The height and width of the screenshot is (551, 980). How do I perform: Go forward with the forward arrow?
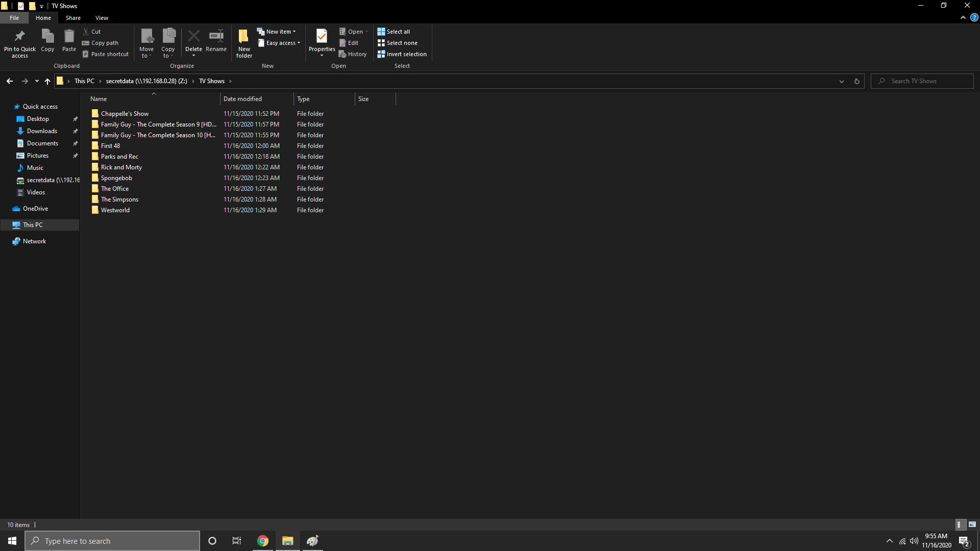(24, 81)
